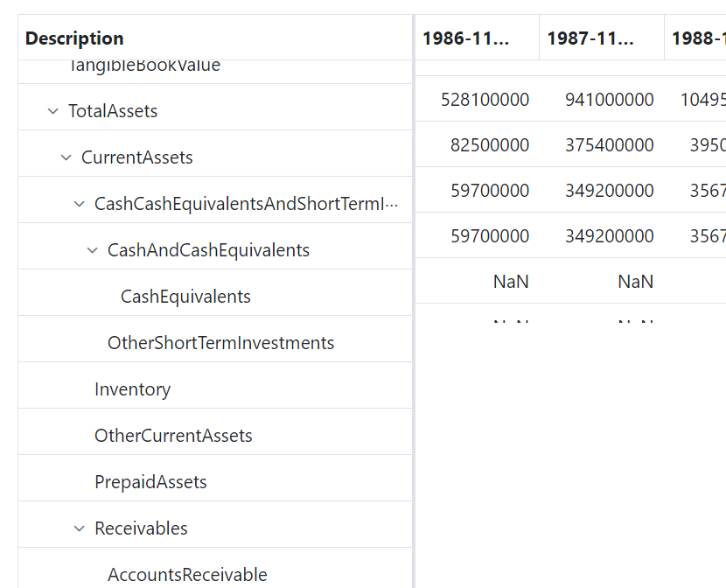
Task: Click the partially visible 1988 column header
Action: [x=697, y=38]
